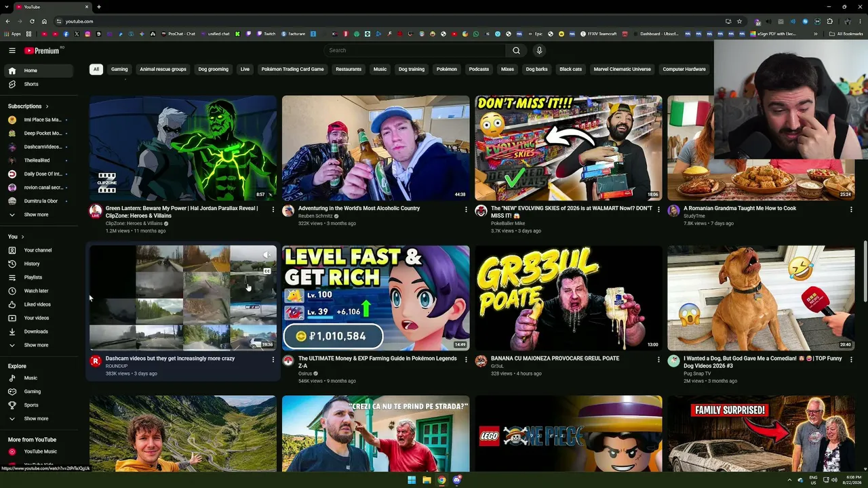Toggle captions on Dashcam video preview
This screenshot has height=488, width=868.
point(267,271)
